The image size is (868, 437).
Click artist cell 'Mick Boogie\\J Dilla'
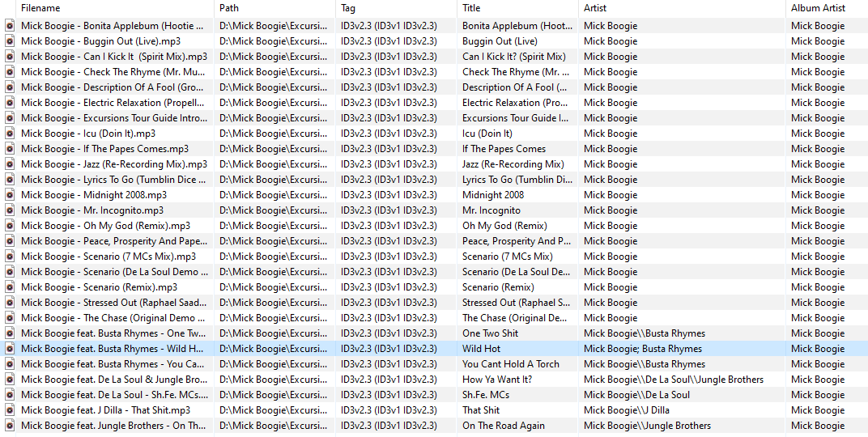tap(627, 410)
